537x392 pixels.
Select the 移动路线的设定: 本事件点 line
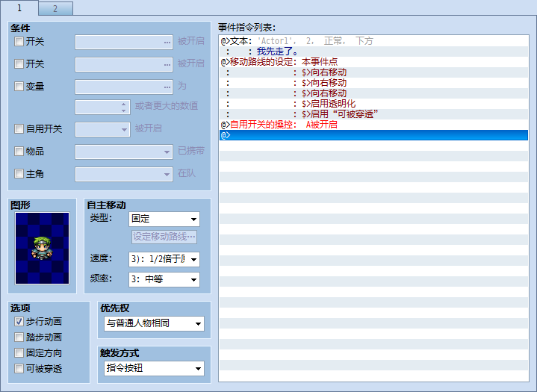point(373,62)
